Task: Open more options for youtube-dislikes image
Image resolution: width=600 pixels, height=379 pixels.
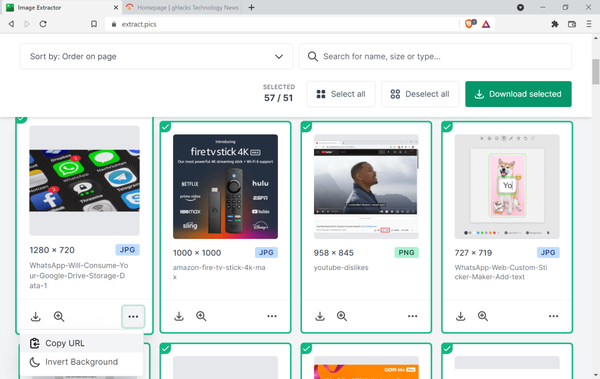Action: click(412, 316)
